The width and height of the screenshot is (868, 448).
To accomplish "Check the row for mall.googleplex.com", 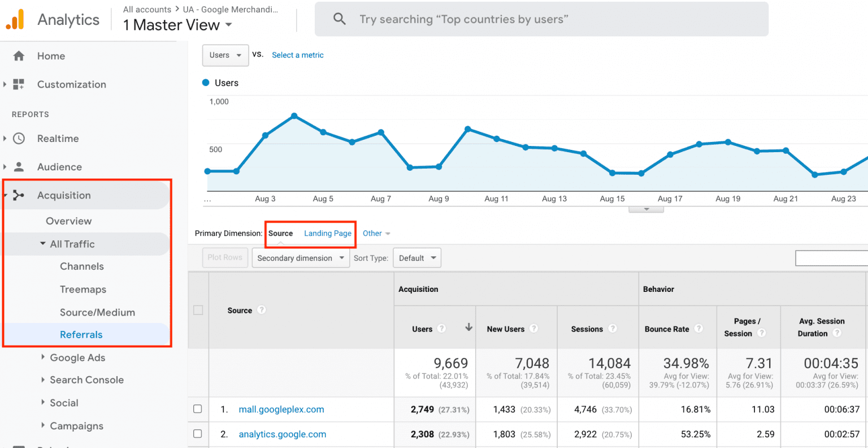I will pos(198,409).
